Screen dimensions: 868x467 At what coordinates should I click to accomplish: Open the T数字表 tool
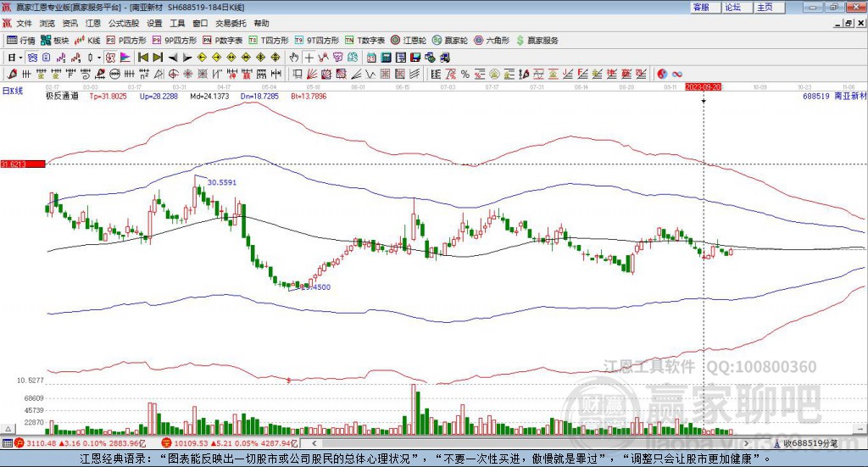tap(364, 41)
